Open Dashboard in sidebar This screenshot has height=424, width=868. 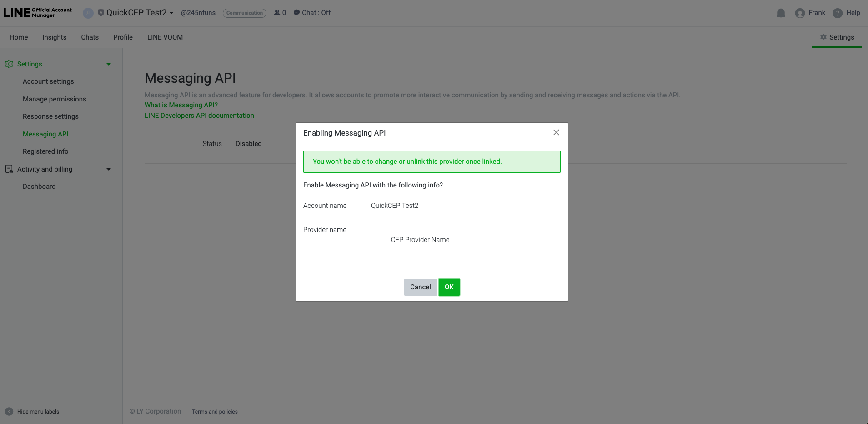[x=39, y=187]
